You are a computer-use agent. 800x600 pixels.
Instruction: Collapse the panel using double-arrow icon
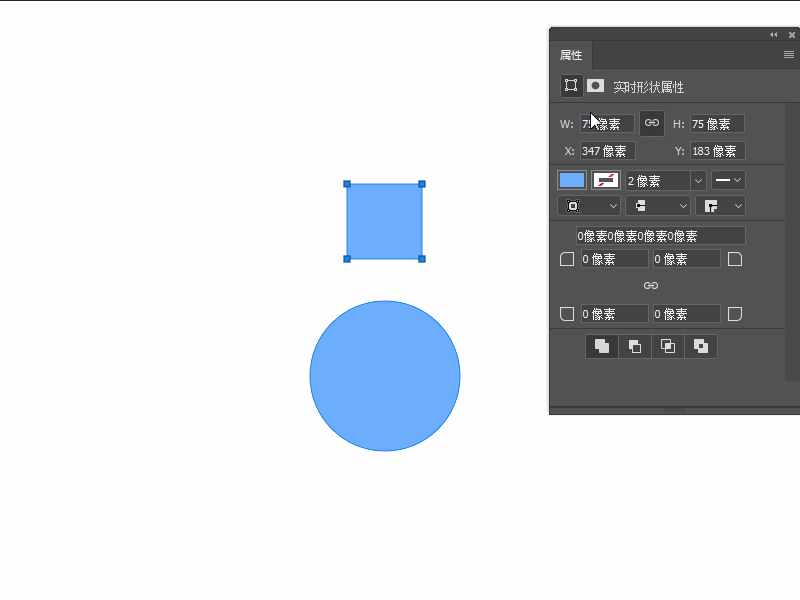click(x=773, y=34)
